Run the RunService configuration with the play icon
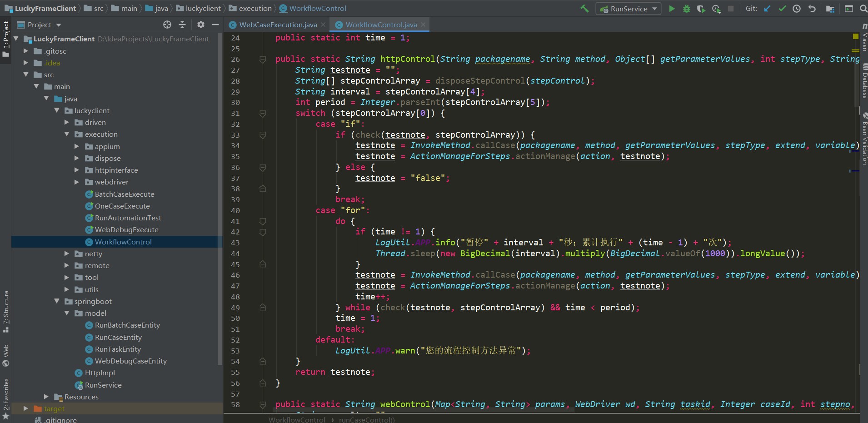Screen dimensions: 868x423 672,9
